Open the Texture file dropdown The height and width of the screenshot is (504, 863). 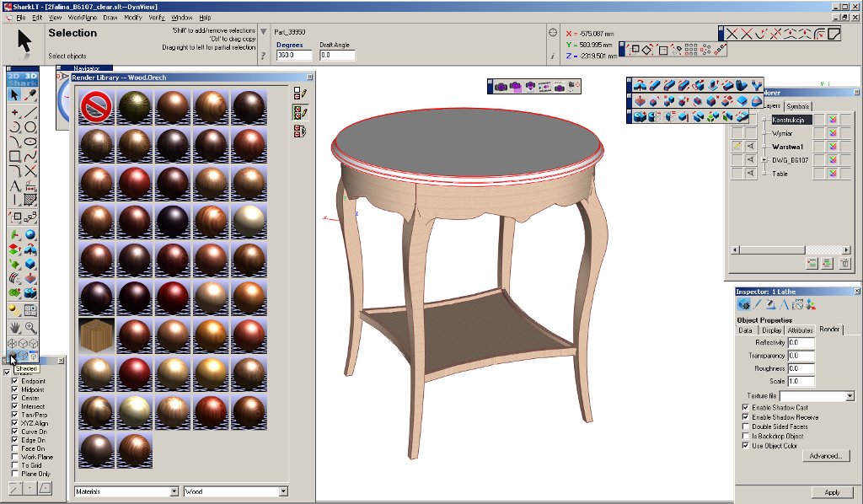(x=850, y=396)
